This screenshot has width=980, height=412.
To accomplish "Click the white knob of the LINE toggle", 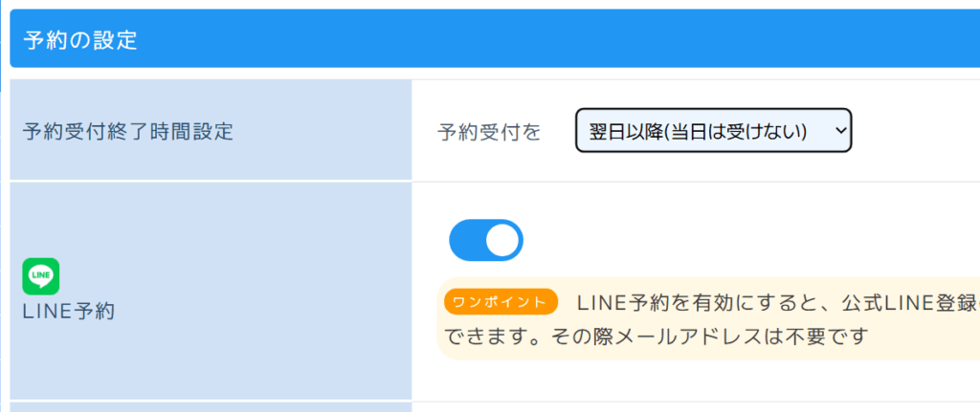I will (x=503, y=240).
